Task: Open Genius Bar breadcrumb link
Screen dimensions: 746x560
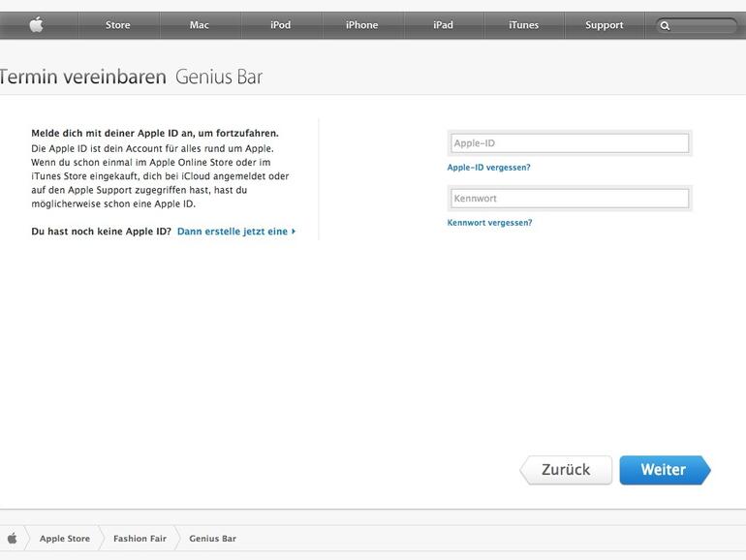Action: point(213,539)
